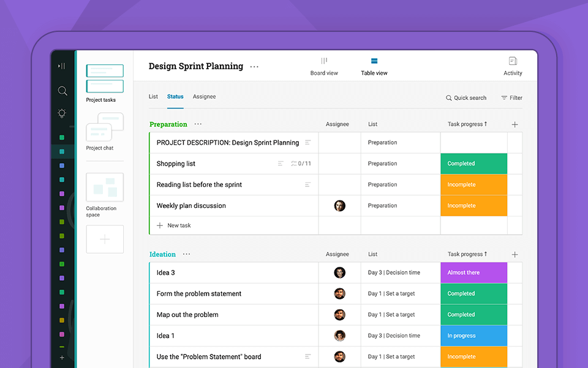Click assignee avatar for Idea 3

tap(339, 272)
